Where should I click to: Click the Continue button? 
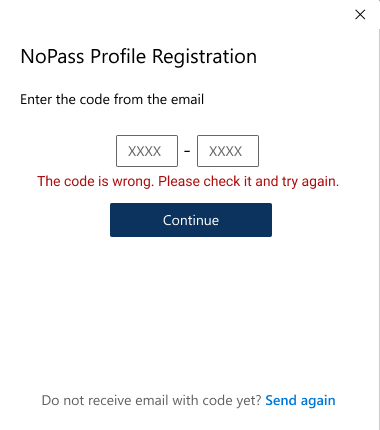tap(191, 220)
